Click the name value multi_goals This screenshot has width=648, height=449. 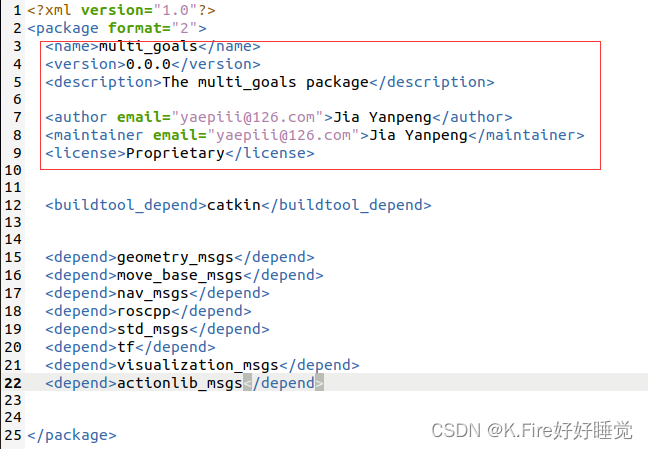pyautogui.click(x=148, y=46)
